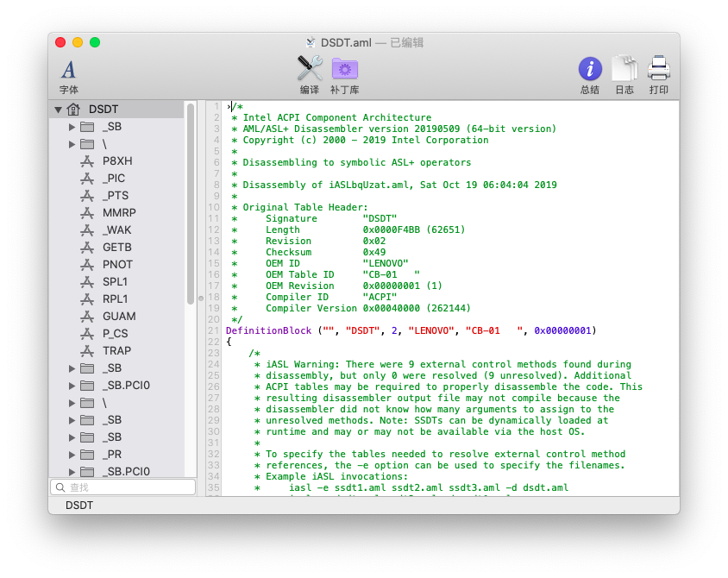Select the _WAK method in sidebar
This screenshot has width=728, height=578.
click(x=116, y=230)
